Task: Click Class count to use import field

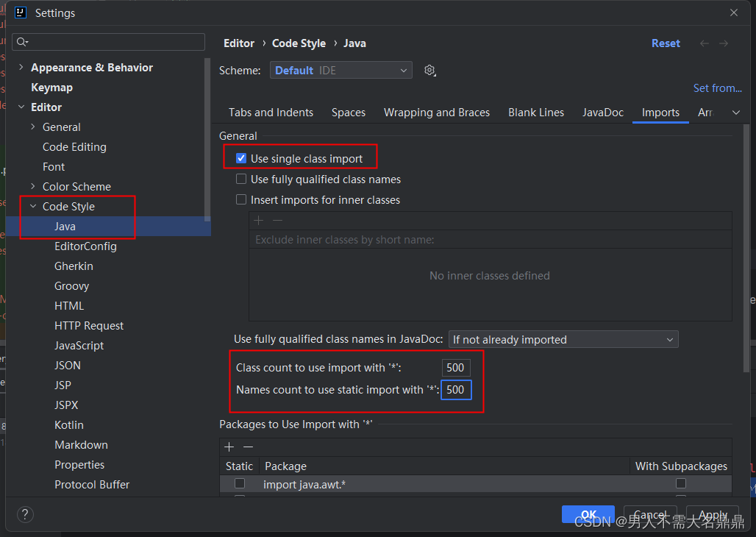Action: tap(456, 368)
